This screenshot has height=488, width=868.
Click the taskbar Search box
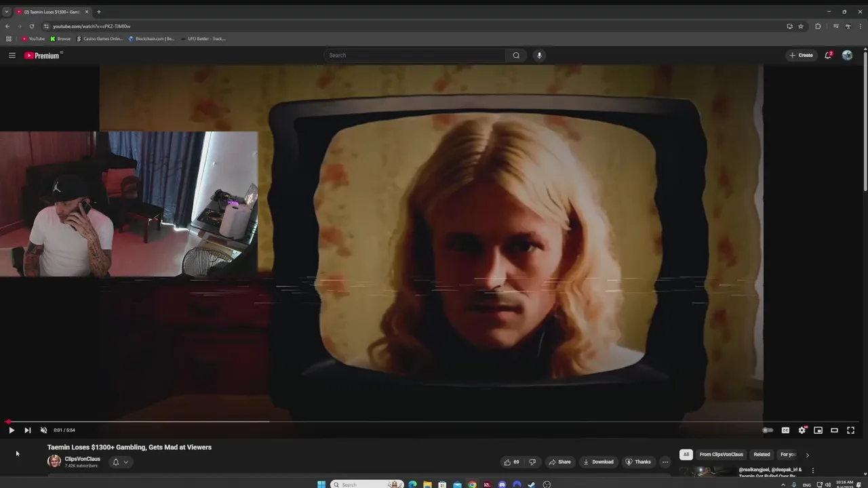pyautogui.click(x=367, y=484)
